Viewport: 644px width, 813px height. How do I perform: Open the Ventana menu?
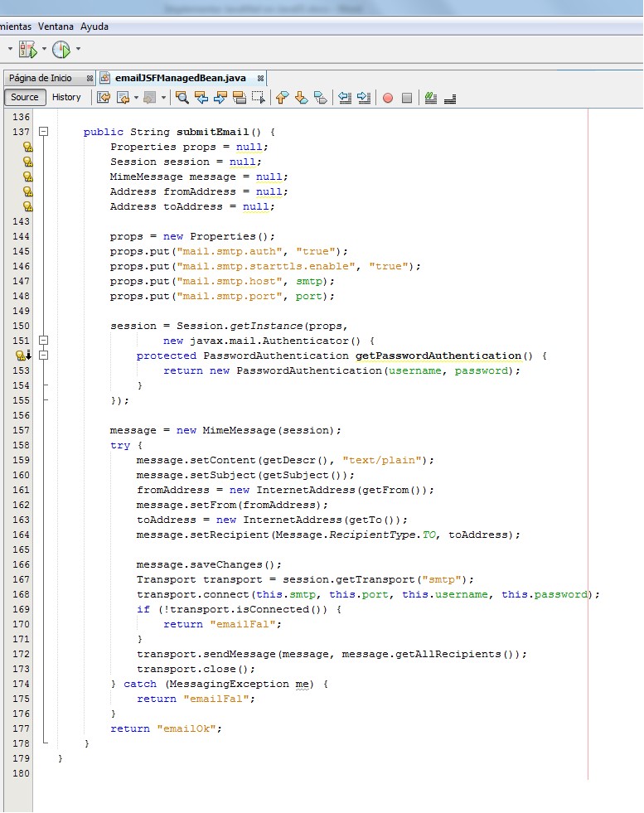[56, 27]
